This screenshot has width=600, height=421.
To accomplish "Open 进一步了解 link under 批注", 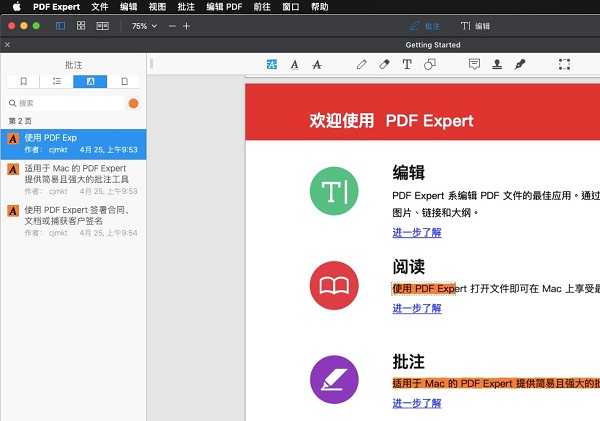I will [417, 403].
